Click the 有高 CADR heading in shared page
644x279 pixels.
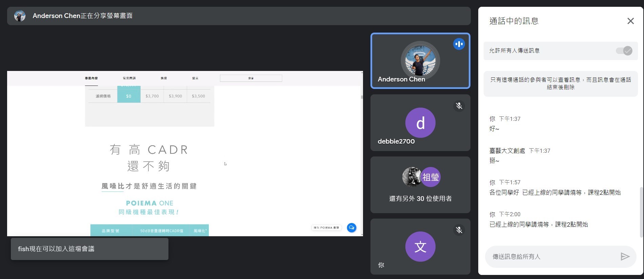point(149,150)
